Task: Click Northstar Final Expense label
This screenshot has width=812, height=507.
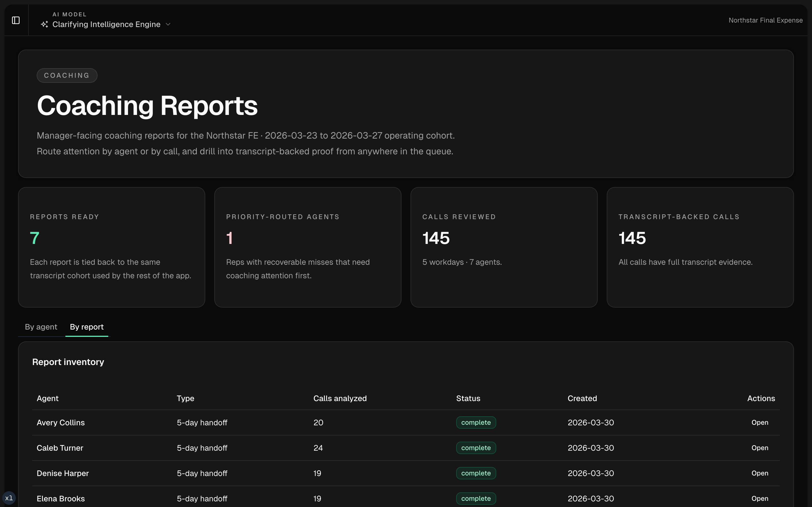Action: pyautogui.click(x=765, y=21)
